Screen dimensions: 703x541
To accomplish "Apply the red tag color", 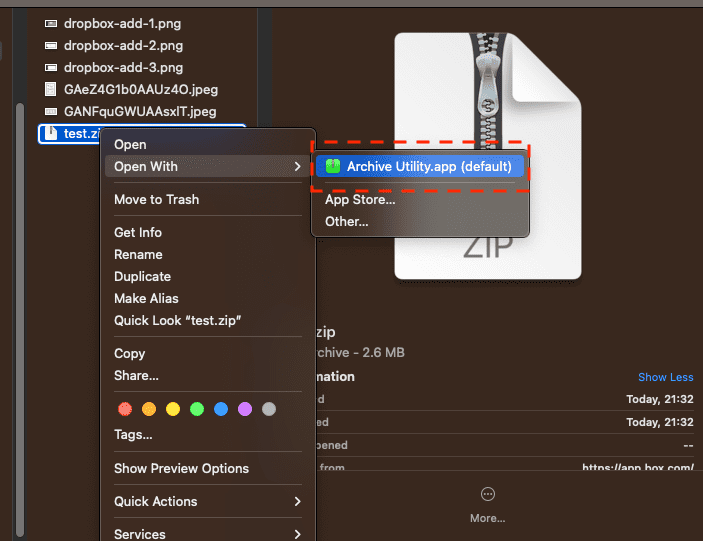I will (125, 409).
